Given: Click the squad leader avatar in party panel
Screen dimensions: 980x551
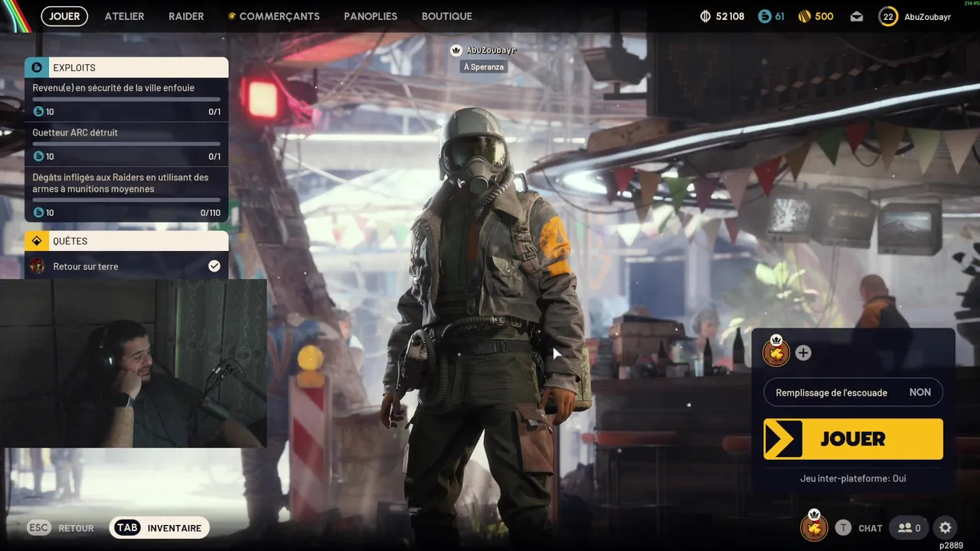Looking at the screenshot, I should click(x=776, y=352).
